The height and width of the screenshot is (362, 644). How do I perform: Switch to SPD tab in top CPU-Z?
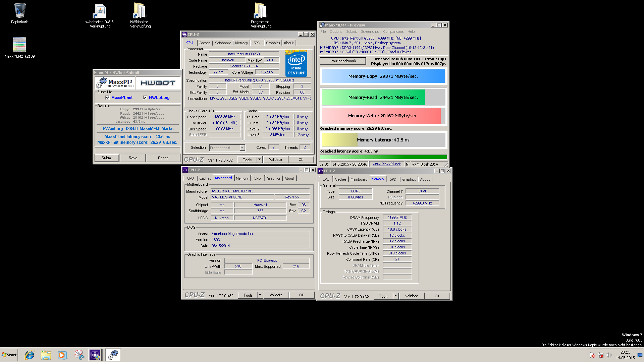(x=257, y=43)
